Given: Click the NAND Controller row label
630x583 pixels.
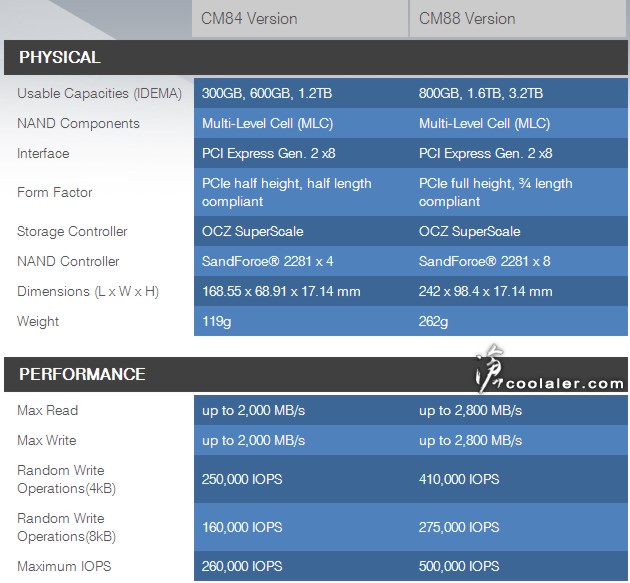Looking at the screenshot, I should pyautogui.click(x=68, y=261).
